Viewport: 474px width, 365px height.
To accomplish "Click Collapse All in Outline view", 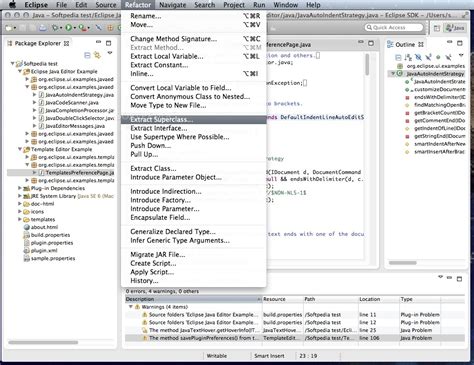I will [x=398, y=57].
